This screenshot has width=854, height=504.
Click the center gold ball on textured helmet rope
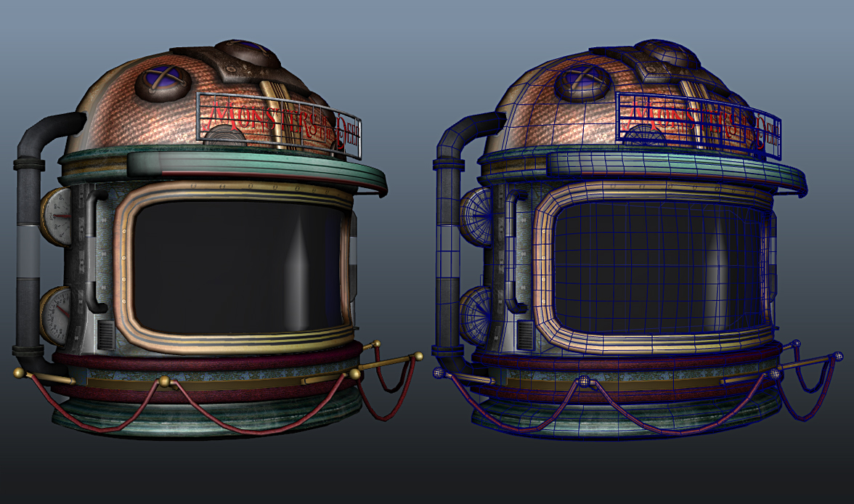coord(165,381)
